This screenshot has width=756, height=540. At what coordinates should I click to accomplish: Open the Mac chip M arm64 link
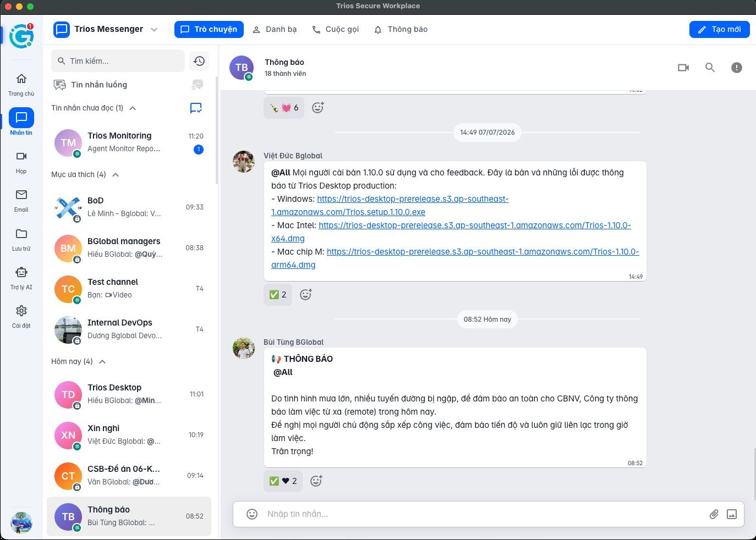tap(455, 258)
